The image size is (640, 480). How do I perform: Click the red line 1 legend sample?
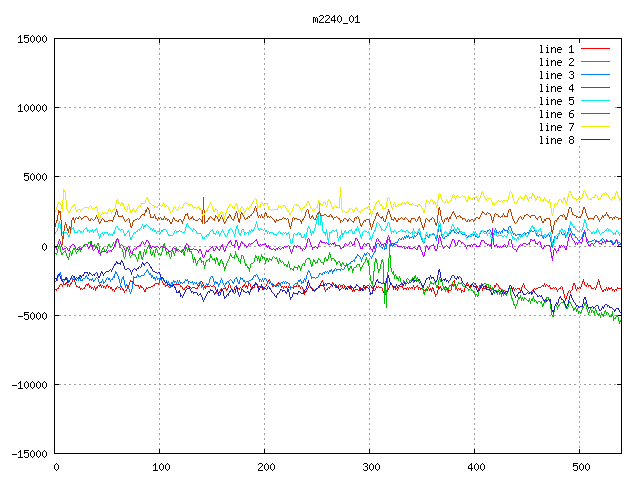pyautogui.click(x=596, y=49)
